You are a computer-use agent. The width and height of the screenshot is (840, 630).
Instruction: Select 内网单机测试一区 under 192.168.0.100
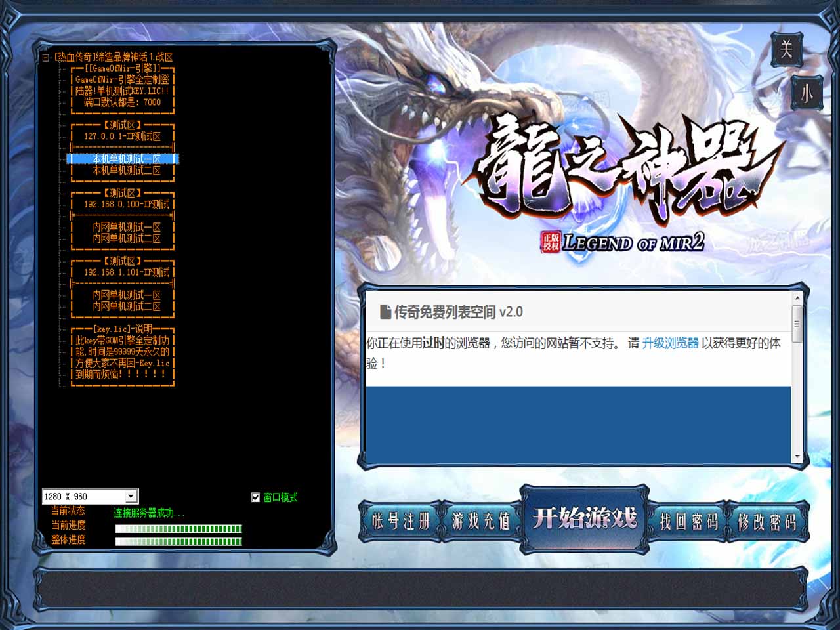[x=123, y=227]
